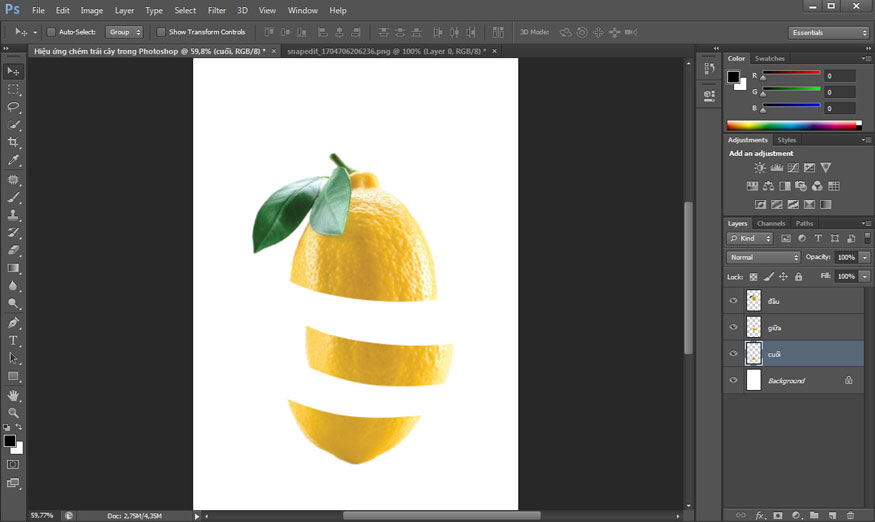The image size is (875, 522).
Task: Select the Spot Healing Brush tool
Action: tap(13, 180)
